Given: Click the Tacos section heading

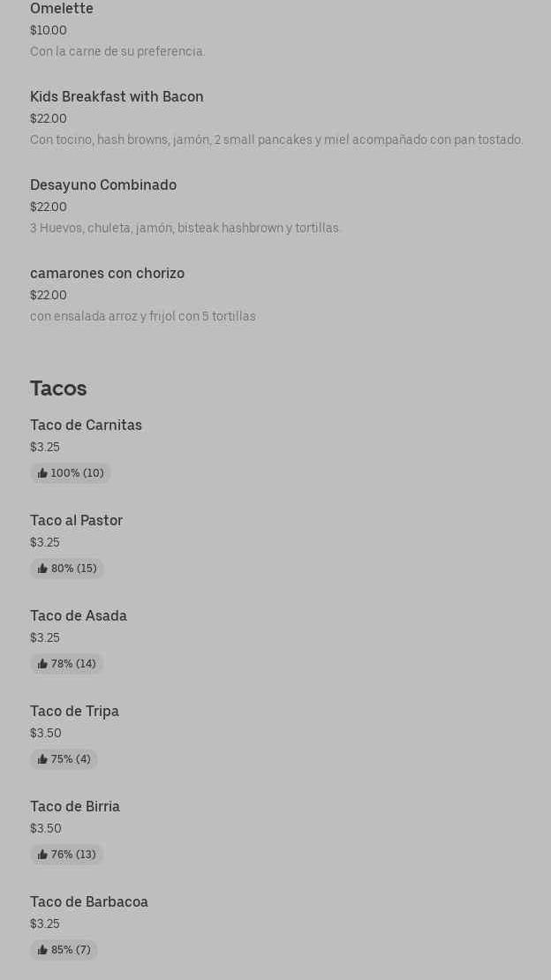Looking at the screenshot, I should point(58,388).
